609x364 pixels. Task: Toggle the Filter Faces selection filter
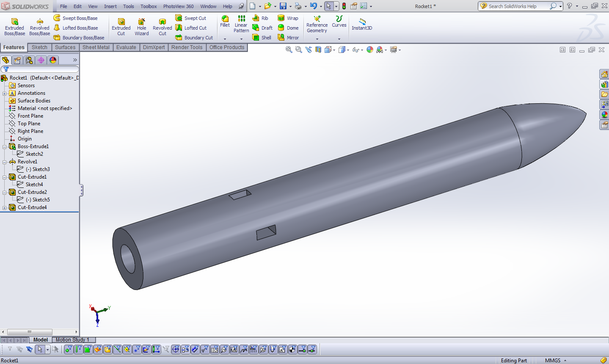click(88, 349)
